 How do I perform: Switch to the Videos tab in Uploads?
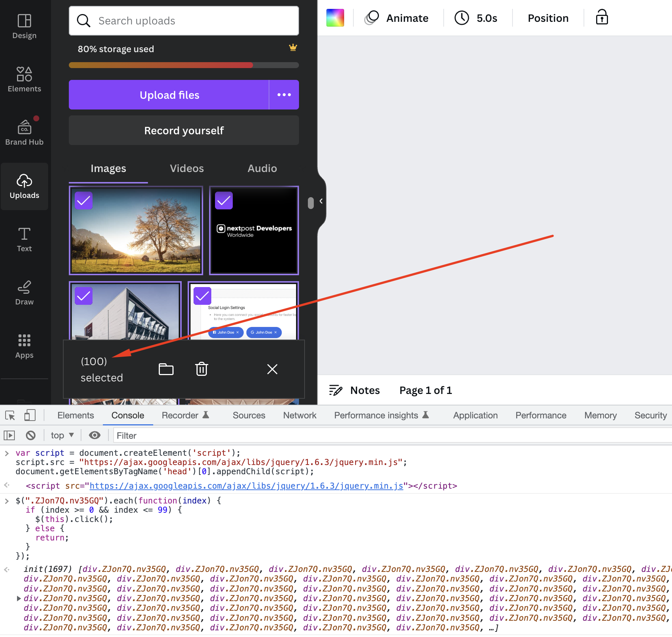[x=187, y=168]
